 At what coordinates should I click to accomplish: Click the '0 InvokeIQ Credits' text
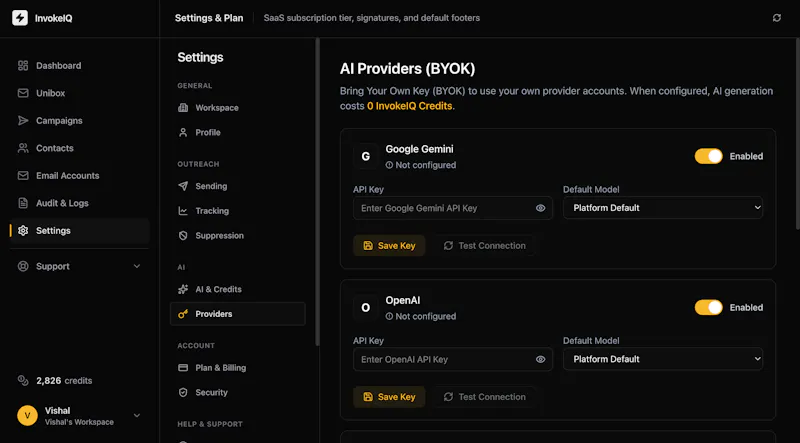coord(410,106)
